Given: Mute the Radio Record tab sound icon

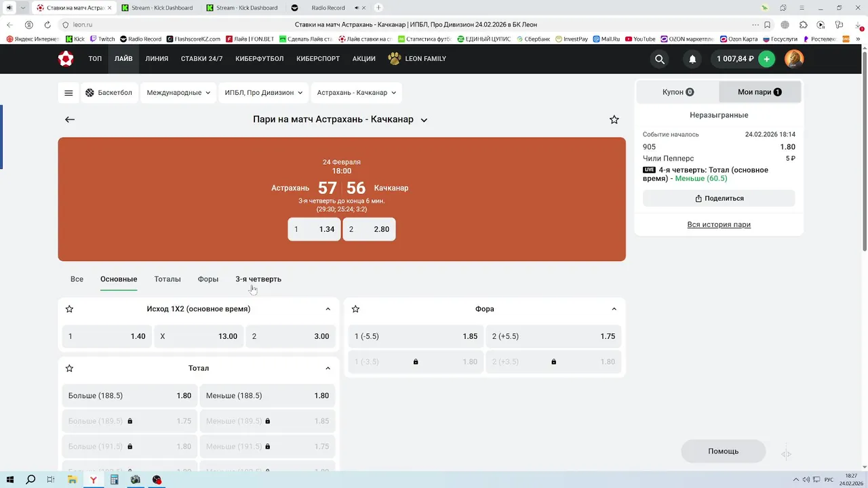Looking at the screenshot, I should point(357,8).
